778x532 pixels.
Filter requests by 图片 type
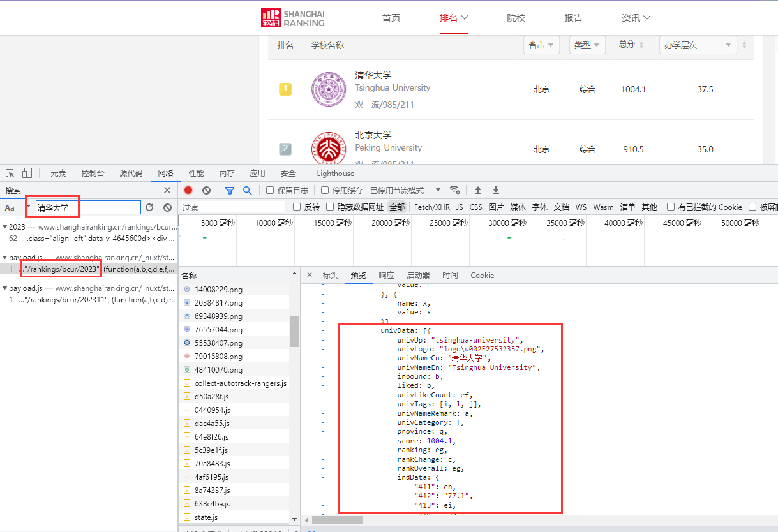click(496, 207)
